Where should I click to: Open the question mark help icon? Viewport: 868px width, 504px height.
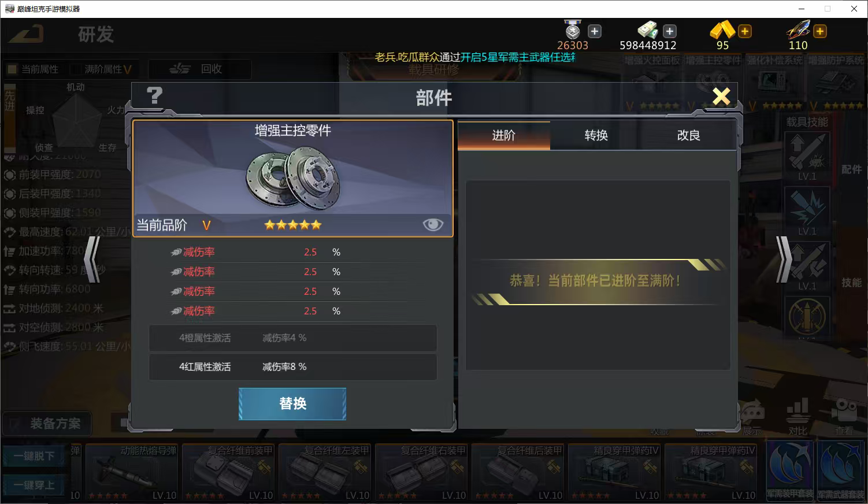tap(154, 95)
